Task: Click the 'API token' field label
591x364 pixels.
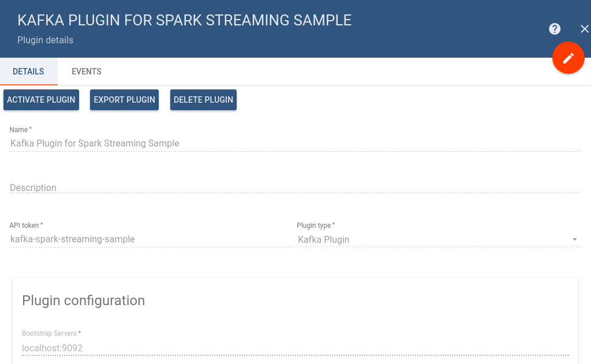Action: pyautogui.click(x=24, y=226)
